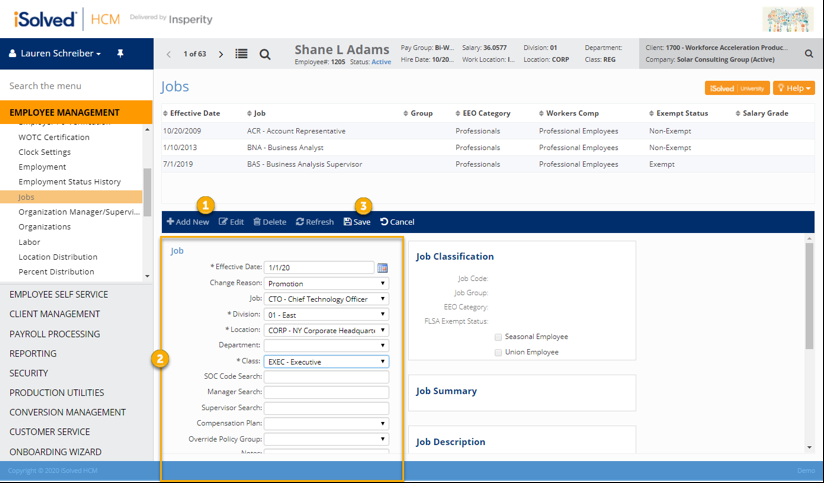Click the employee search magnifier

tap(265, 54)
